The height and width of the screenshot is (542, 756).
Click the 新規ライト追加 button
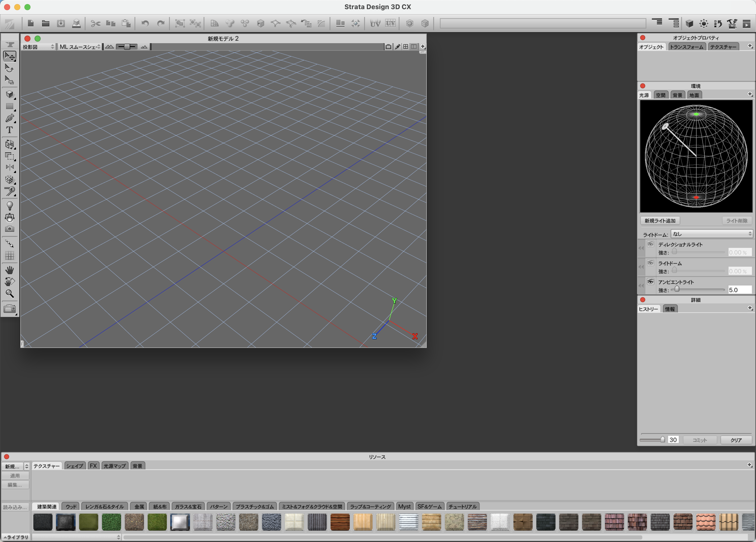point(660,221)
